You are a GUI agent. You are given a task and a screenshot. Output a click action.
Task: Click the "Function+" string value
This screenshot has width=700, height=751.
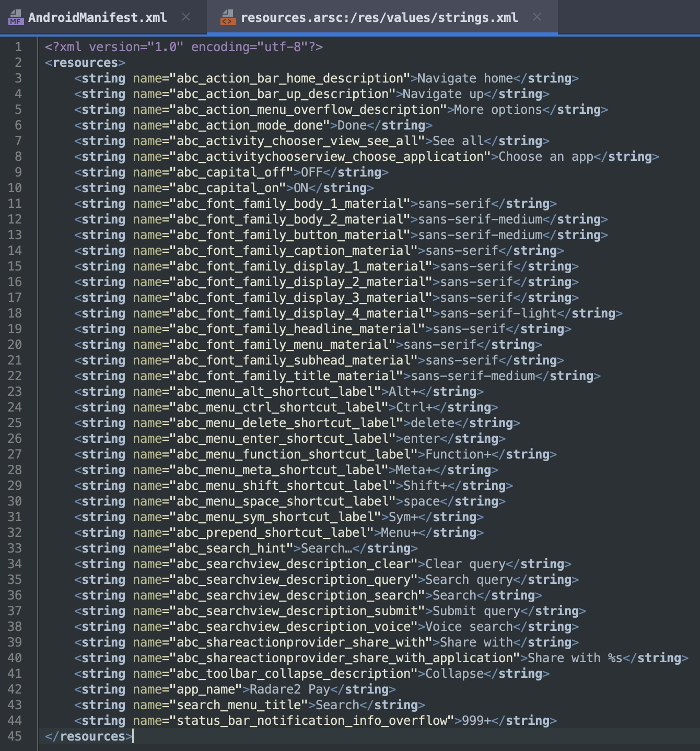point(459,454)
